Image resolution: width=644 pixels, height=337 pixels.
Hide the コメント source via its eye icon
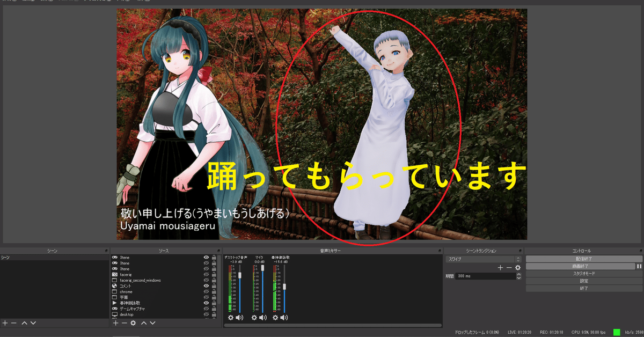(x=206, y=286)
